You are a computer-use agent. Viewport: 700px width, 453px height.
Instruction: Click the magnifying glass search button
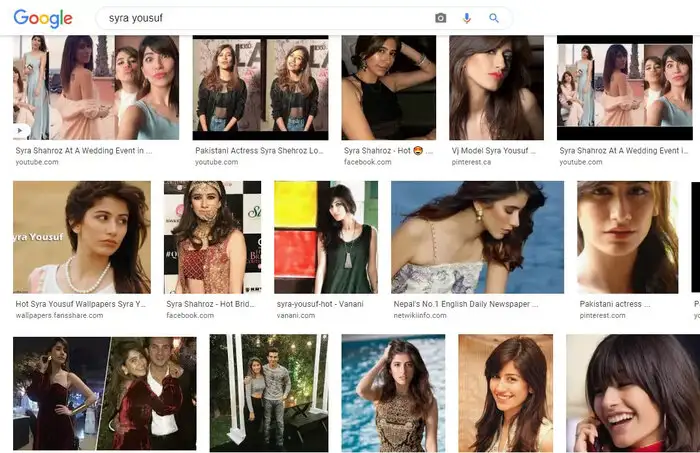[494, 18]
